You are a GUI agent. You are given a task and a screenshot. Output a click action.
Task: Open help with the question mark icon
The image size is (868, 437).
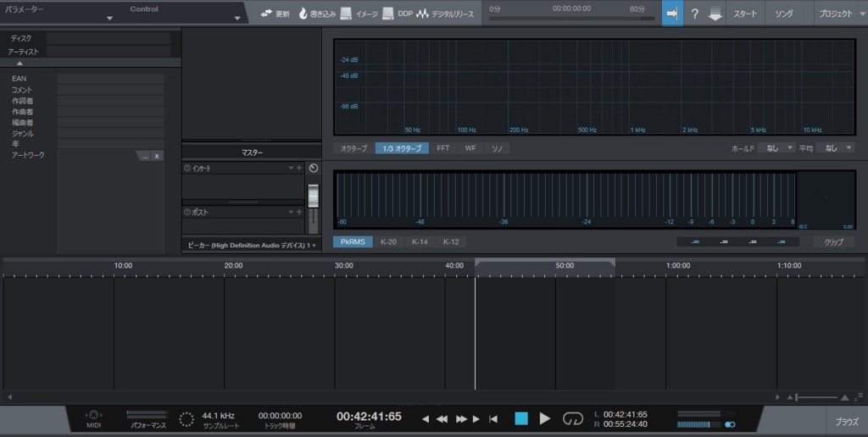click(x=694, y=14)
